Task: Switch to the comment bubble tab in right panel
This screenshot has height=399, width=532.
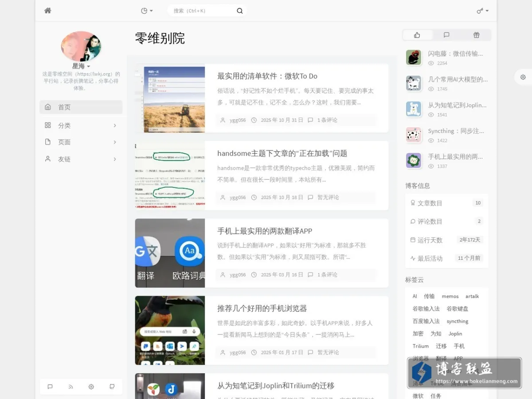Action: (446, 35)
